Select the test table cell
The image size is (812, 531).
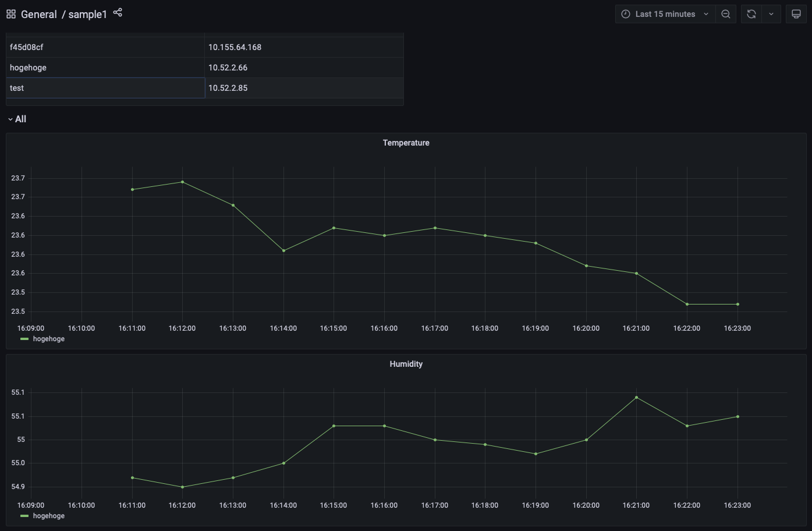pyautogui.click(x=105, y=88)
